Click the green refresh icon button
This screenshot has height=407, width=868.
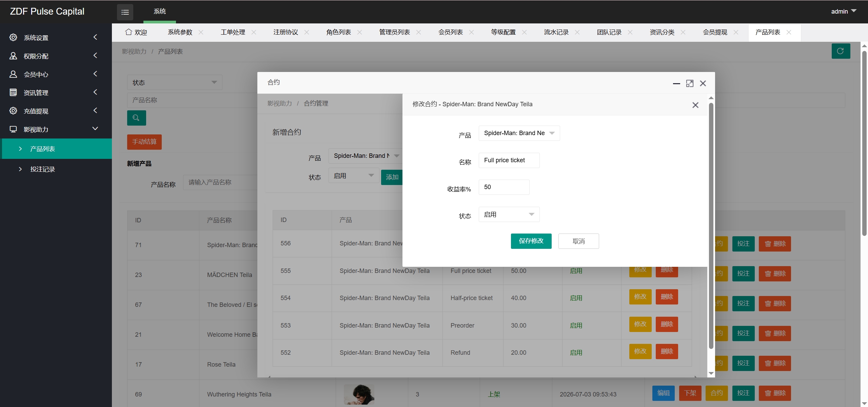[841, 51]
